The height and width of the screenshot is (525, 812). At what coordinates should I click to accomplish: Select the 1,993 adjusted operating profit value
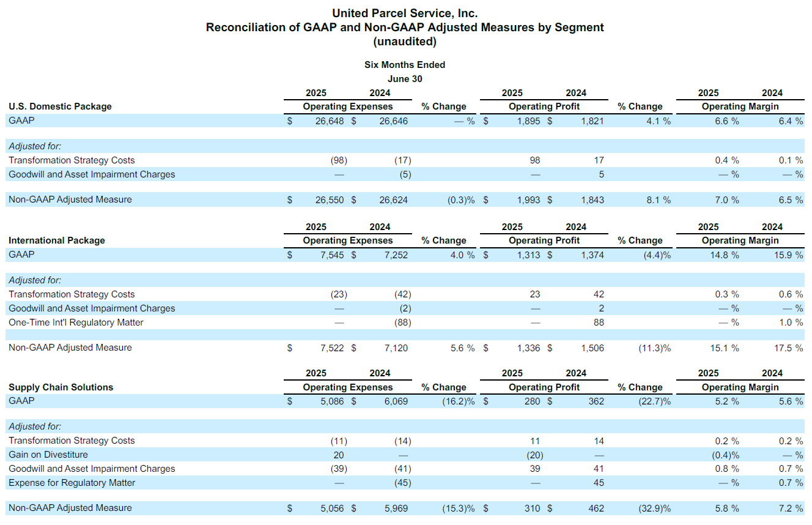(529, 199)
